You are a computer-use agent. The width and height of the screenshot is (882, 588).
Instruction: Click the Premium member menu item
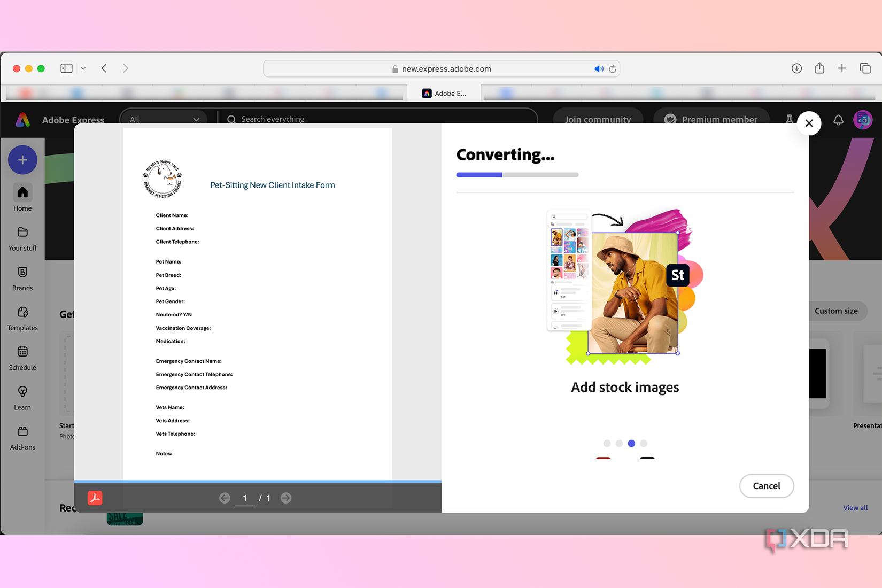[x=711, y=119]
